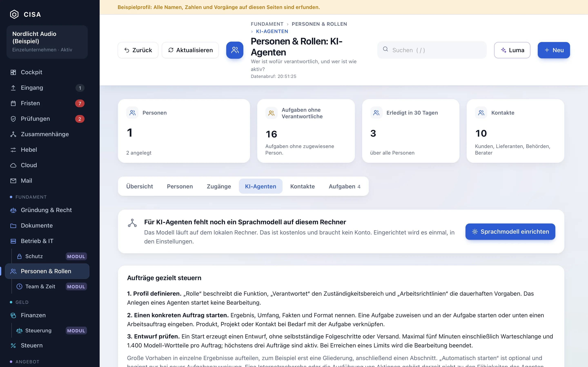
Task: Click the Eingang upload icon
Action: (x=13, y=88)
